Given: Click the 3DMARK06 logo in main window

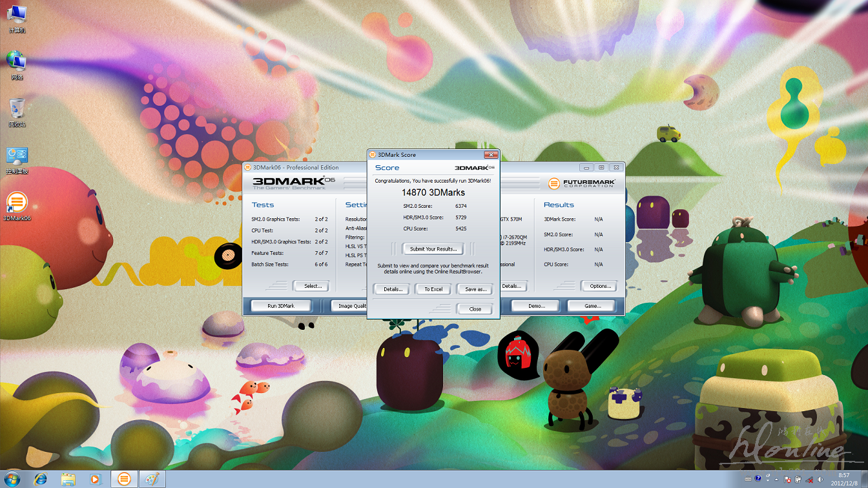Looking at the screenshot, I should coord(294,183).
